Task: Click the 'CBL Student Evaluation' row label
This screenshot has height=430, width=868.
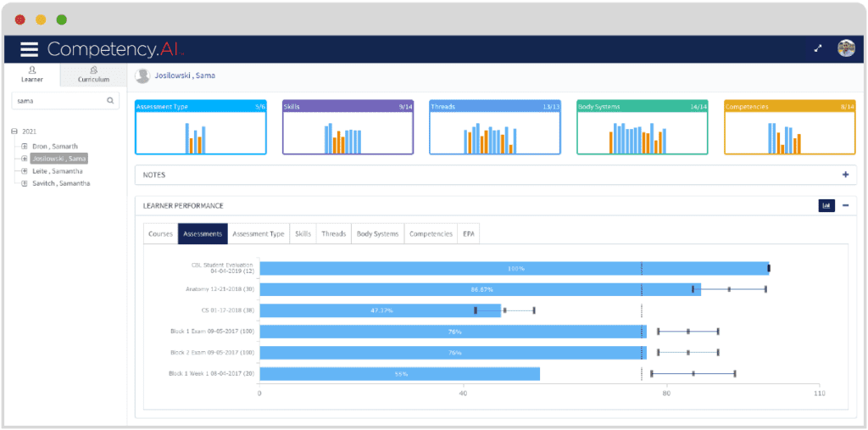Action: [223, 268]
